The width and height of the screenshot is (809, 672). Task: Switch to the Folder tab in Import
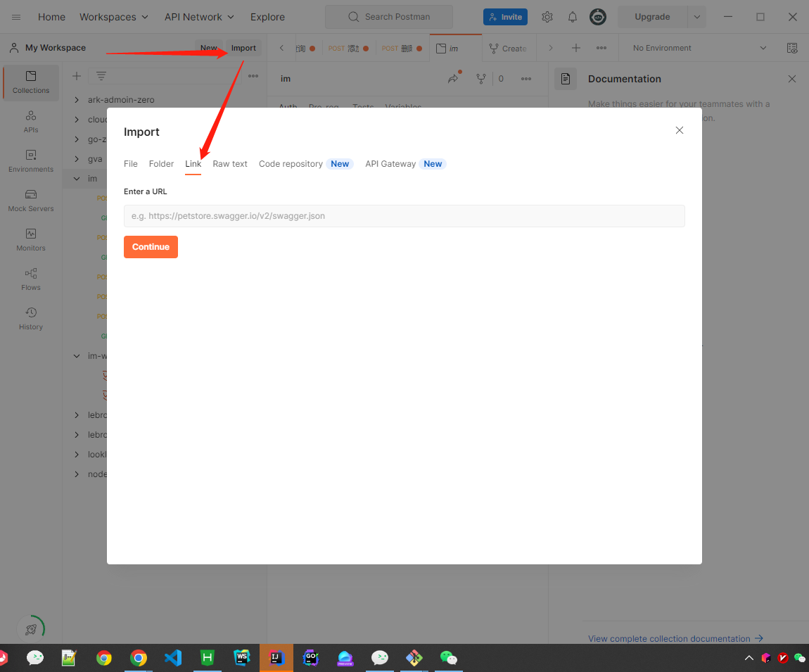pyautogui.click(x=161, y=164)
